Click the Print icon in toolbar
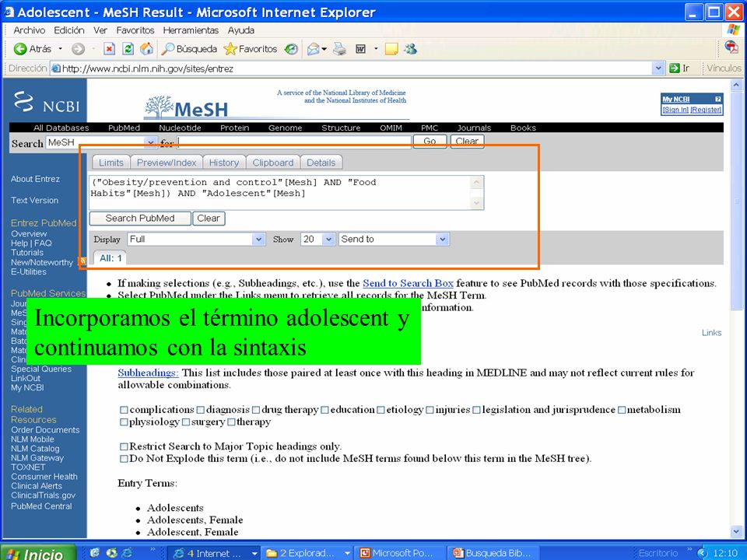 point(340,48)
